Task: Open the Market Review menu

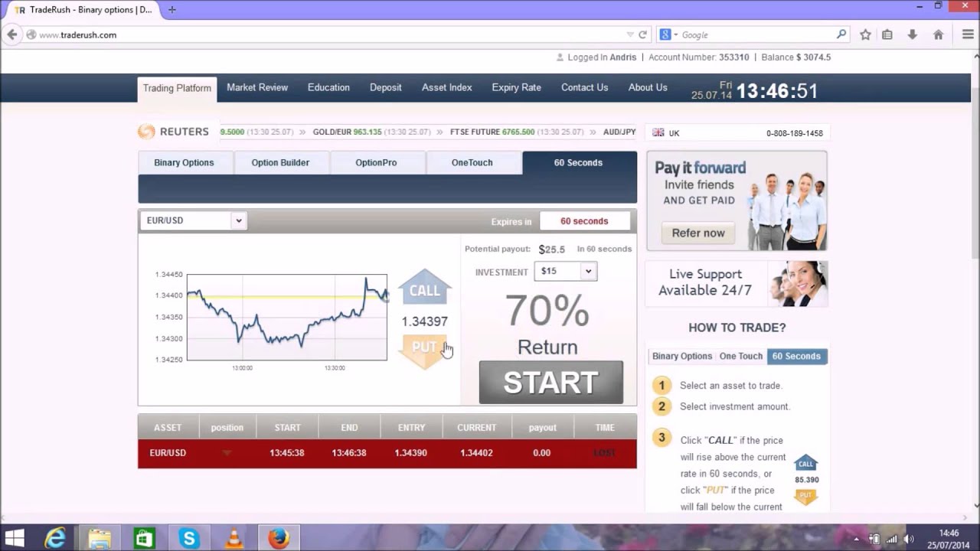Action: (x=257, y=87)
